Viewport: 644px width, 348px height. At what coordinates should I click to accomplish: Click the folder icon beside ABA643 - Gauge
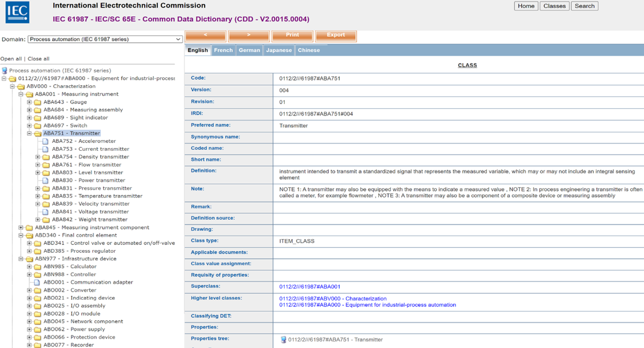click(x=37, y=102)
